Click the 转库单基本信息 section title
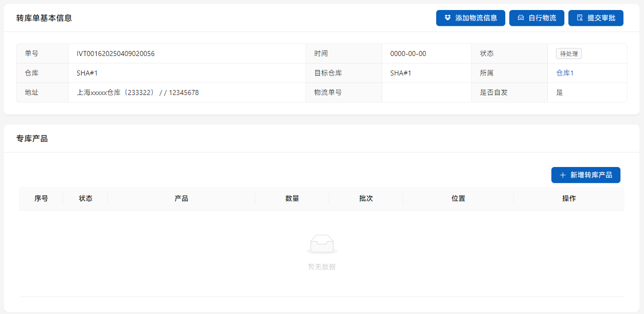Screen dimensions: 644x314 coord(44,18)
